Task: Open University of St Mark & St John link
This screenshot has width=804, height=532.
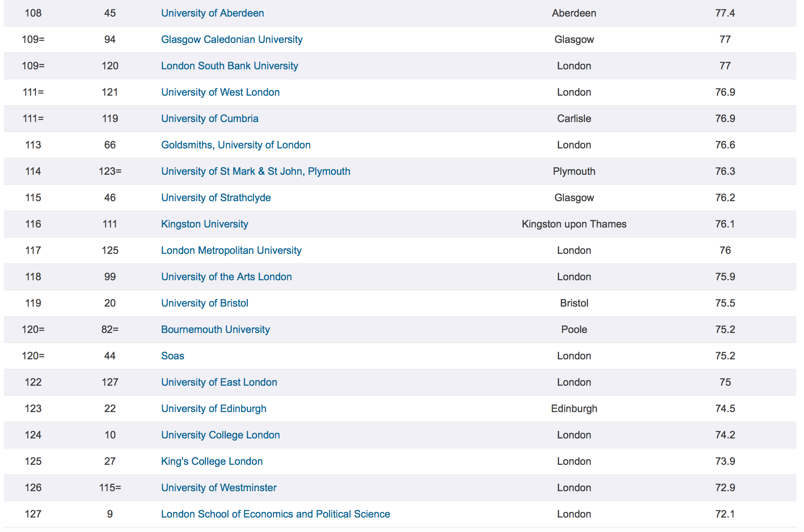Action: point(256,171)
